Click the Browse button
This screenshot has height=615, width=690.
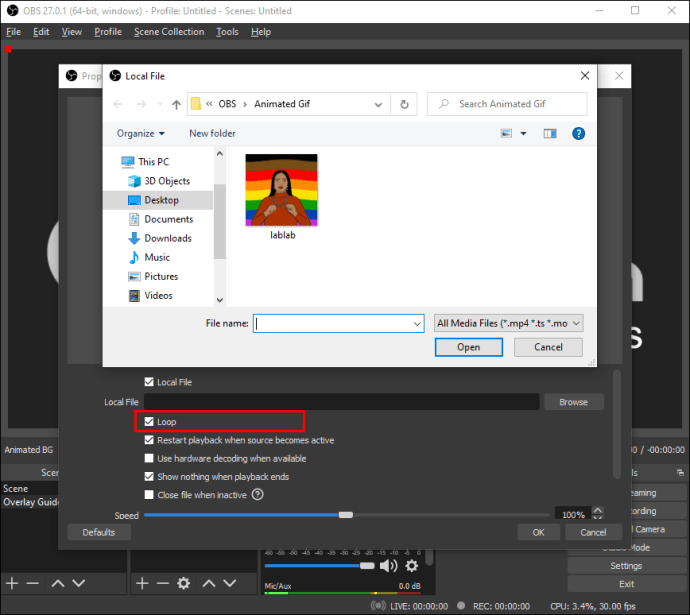[x=573, y=402]
